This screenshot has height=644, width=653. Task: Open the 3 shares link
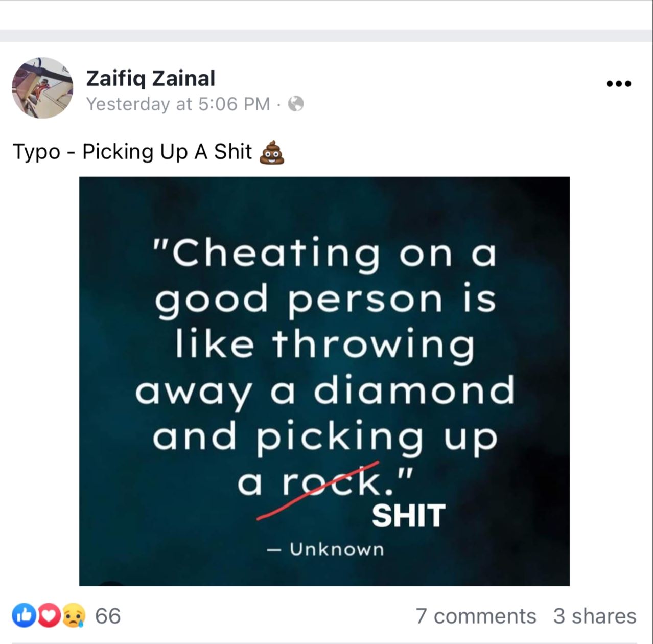point(595,616)
